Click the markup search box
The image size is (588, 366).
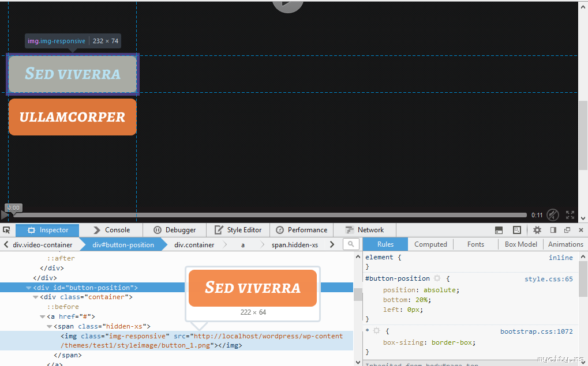351,244
